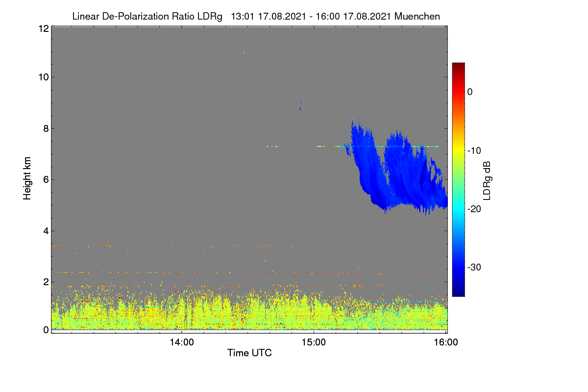Click the plot title 'Linear De-Polarization Ratio LDRg'

pyautogui.click(x=147, y=16)
